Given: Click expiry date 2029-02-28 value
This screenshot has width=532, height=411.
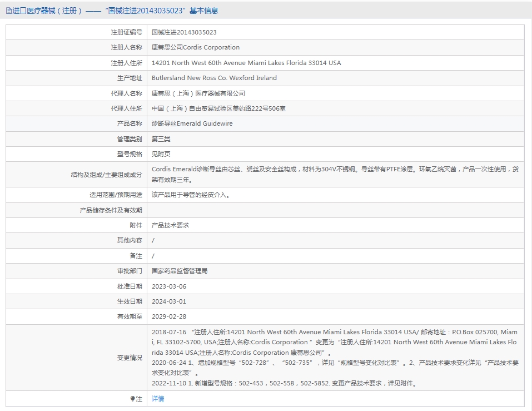Looking at the screenshot, I should point(169,316).
